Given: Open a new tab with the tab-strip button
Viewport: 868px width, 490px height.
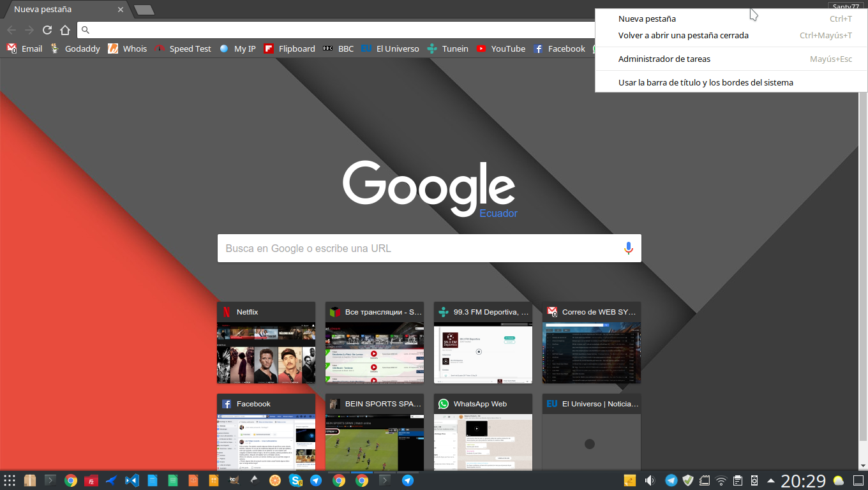Looking at the screenshot, I should [144, 10].
